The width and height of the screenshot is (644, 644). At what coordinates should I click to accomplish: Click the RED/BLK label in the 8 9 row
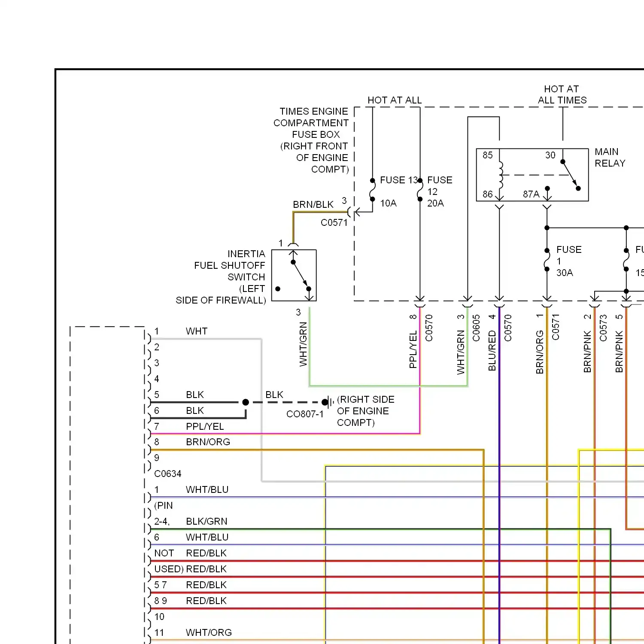[206, 601]
